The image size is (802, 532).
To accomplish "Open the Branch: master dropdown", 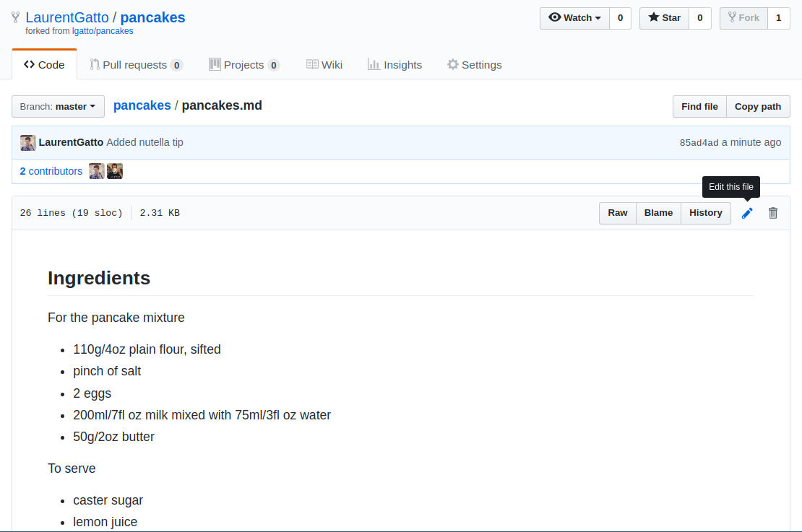I will tap(58, 106).
